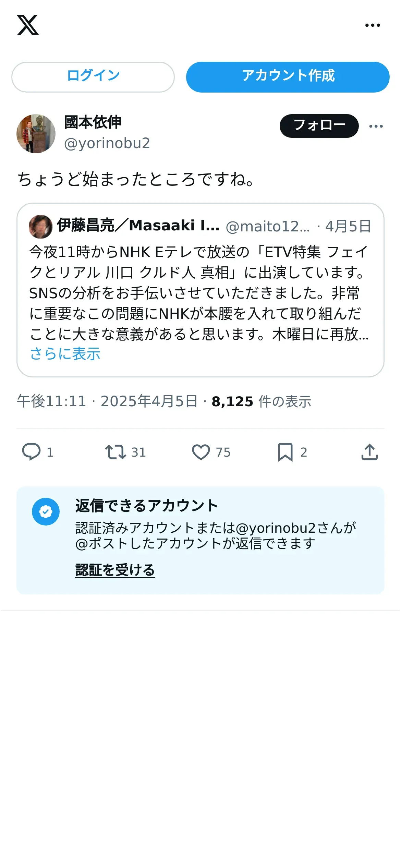Open 國本依伸's profile avatar
The height and width of the screenshot is (868, 401).
click(x=36, y=134)
